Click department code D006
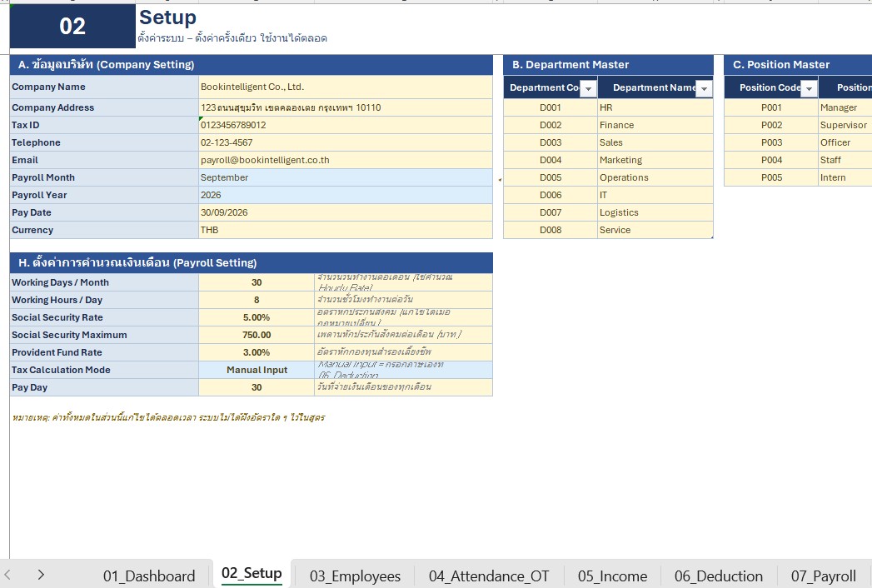 [x=550, y=195]
